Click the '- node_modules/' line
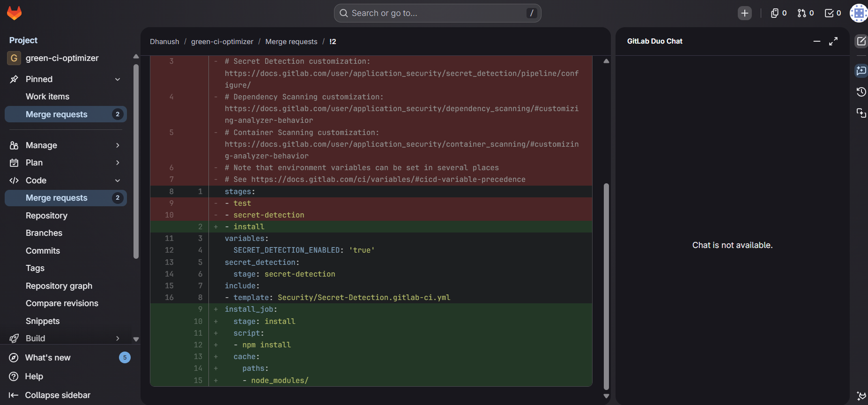 (371, 381)
